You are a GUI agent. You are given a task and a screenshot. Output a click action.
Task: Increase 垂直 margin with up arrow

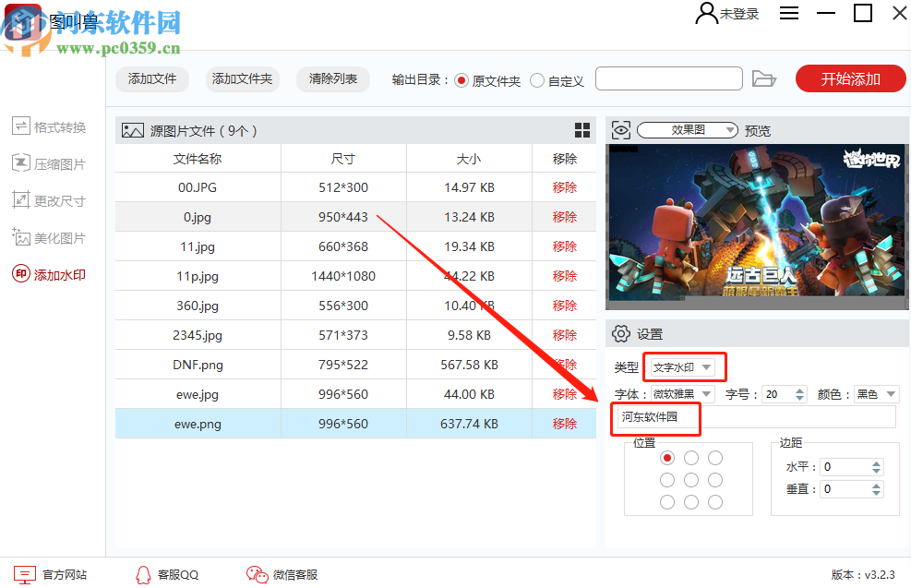click(876, 486)
